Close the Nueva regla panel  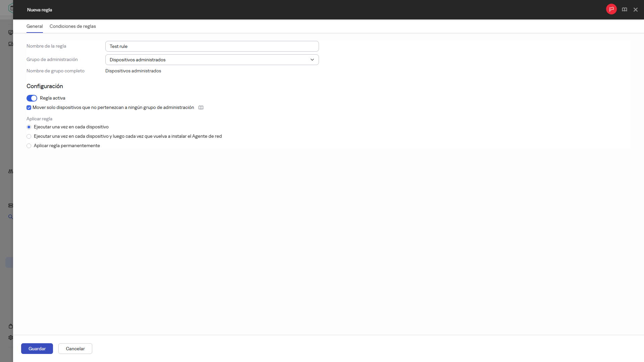[x=635, y=10]
